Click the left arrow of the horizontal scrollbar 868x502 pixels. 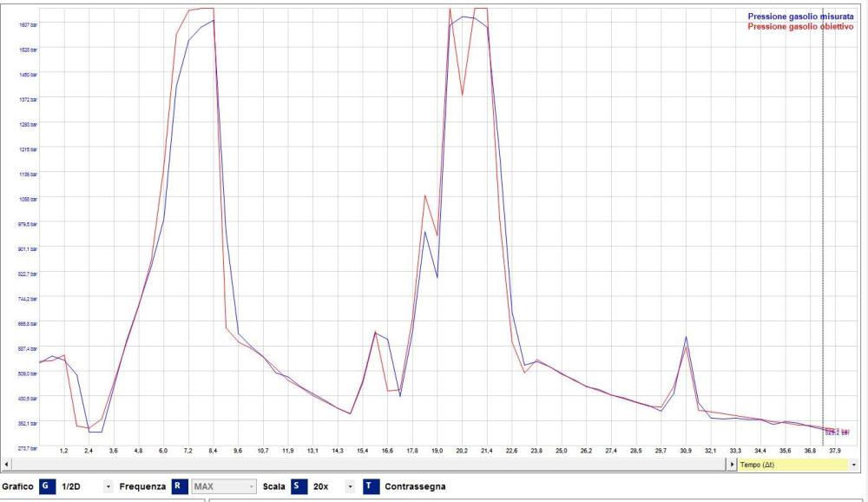point(5,466)
